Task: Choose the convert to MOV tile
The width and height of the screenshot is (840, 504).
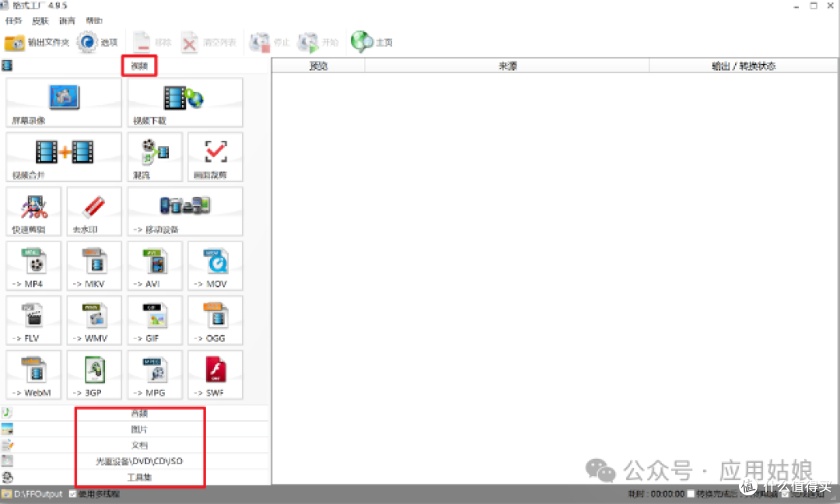Action: (x=215, y=266)
